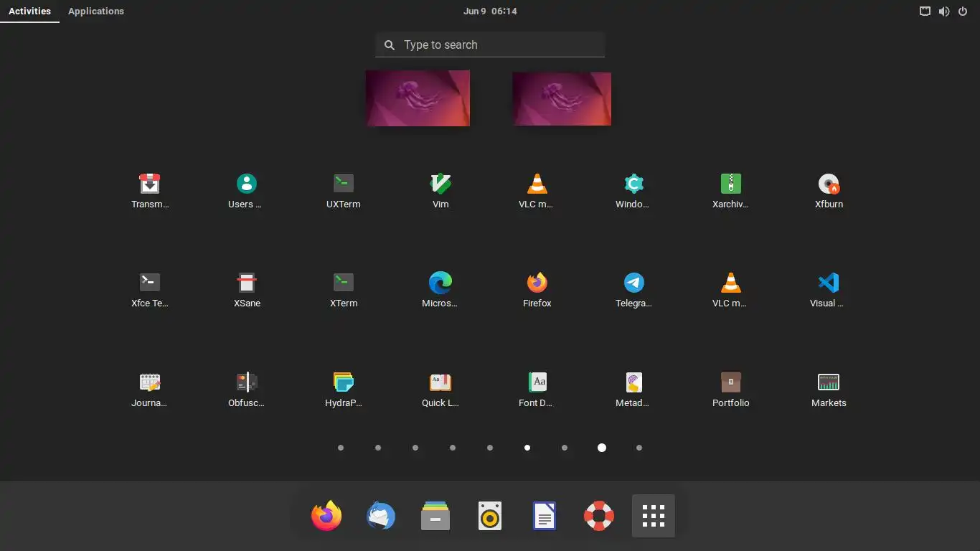Click the Activities button

click(x=29, y=11)
